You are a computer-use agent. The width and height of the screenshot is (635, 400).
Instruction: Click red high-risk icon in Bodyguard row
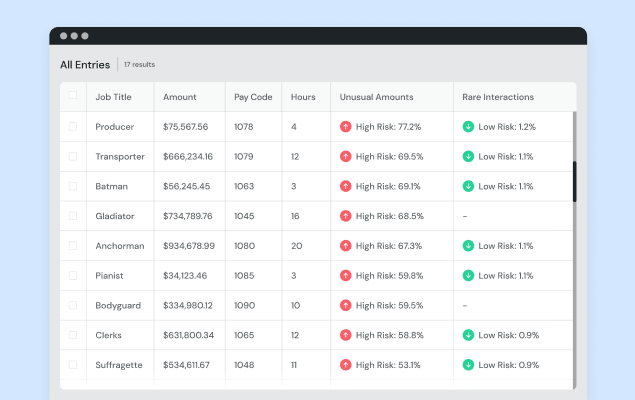click(x=346, y=305)
